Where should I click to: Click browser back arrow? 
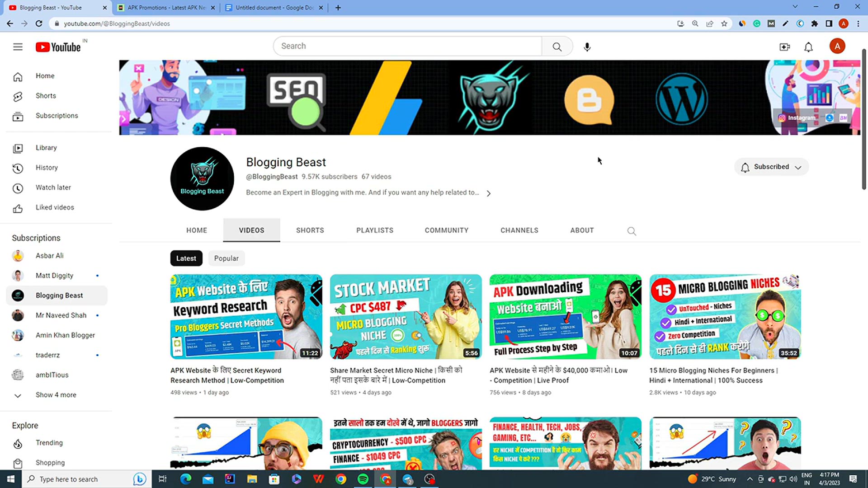pyautogui.click(x=10, y=23)
